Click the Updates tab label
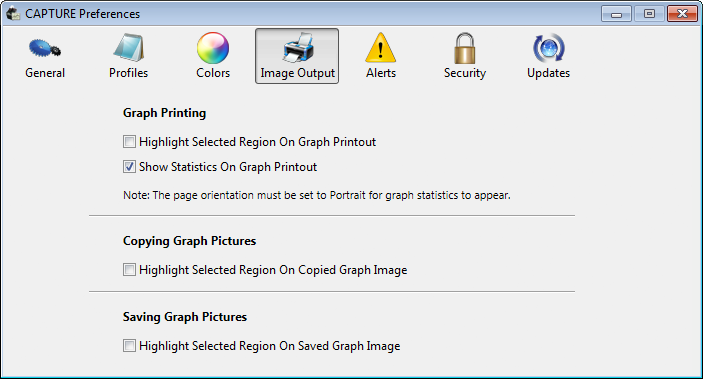Screen dimensions: 703x379 [548, 73]
